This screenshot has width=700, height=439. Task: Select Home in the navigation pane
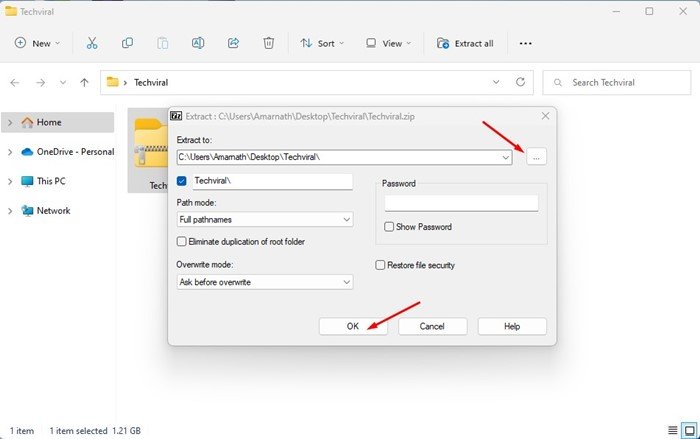click(57, 122)
